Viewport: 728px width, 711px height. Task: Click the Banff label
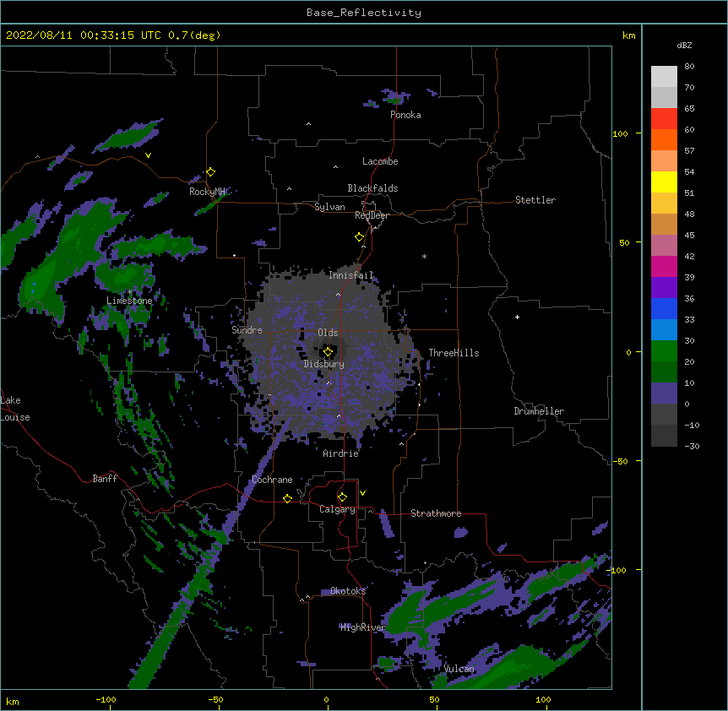[105, 479]
